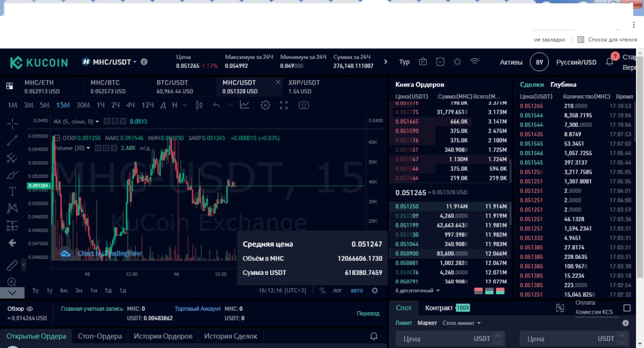Screen dimensions: 644x348
Task: Select the Маркет order type
Action: [427, 323]
